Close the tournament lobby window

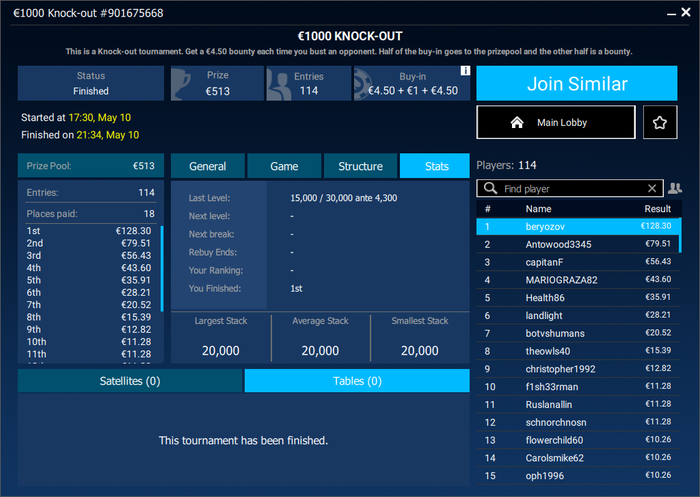(x=686, y=13)
